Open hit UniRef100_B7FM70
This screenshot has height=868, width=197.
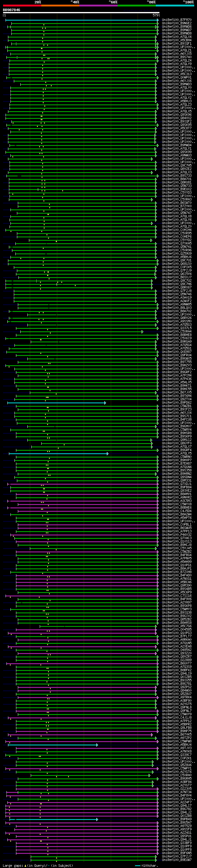[x=177, y=20]
